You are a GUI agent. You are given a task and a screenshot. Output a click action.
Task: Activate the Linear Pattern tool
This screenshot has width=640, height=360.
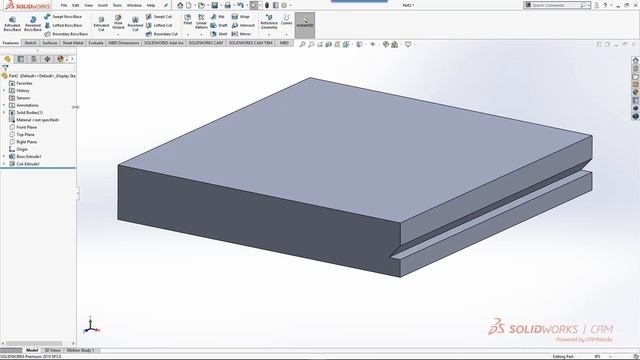click(201, 21)
